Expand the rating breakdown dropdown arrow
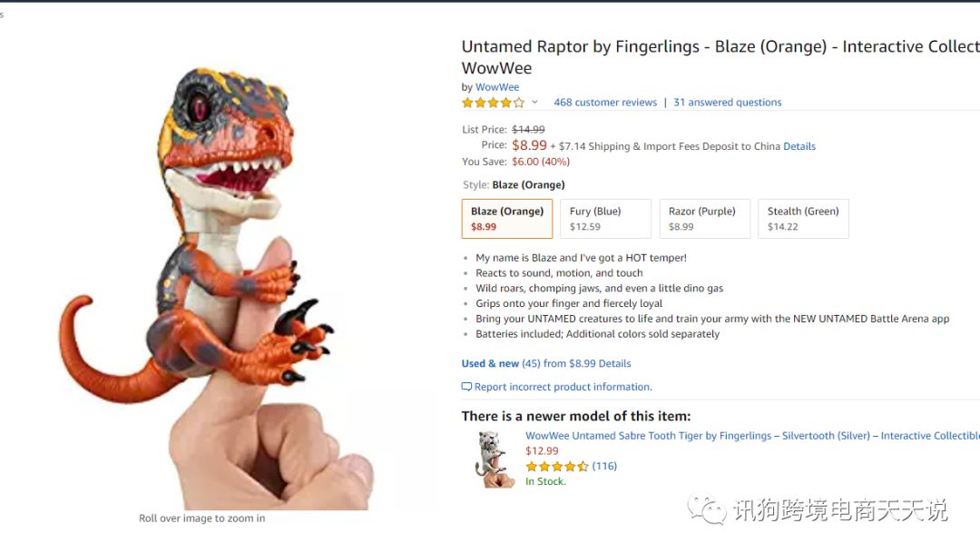Viewport: 980px width, 553px height. pos(534,103)
